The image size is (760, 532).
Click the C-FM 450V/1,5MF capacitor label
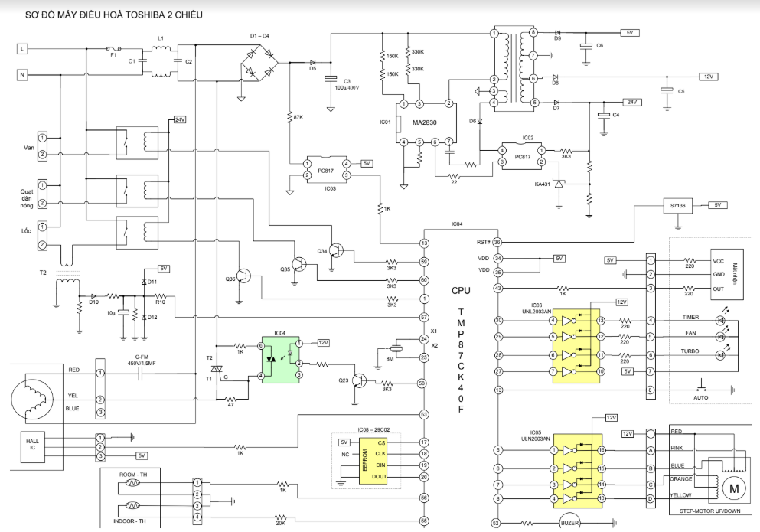(142, 360)
